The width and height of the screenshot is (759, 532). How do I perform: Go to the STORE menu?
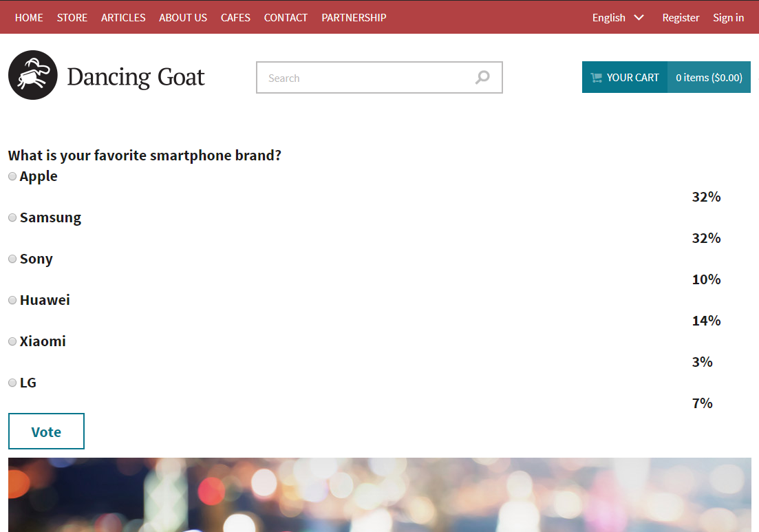pyautogui.click(x=72, y=17)
